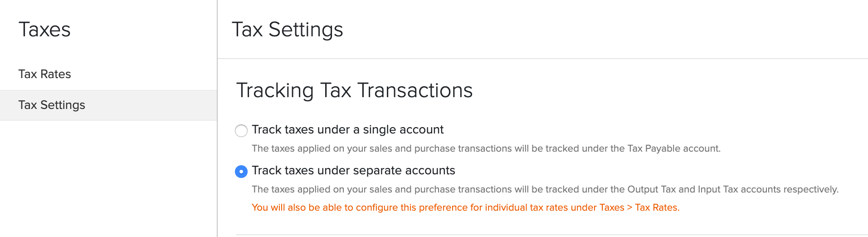The height and width of the screenshot is (237, 868).
Task: Open Tax Rates in the sidebar
Action: [x=45, y=74]
